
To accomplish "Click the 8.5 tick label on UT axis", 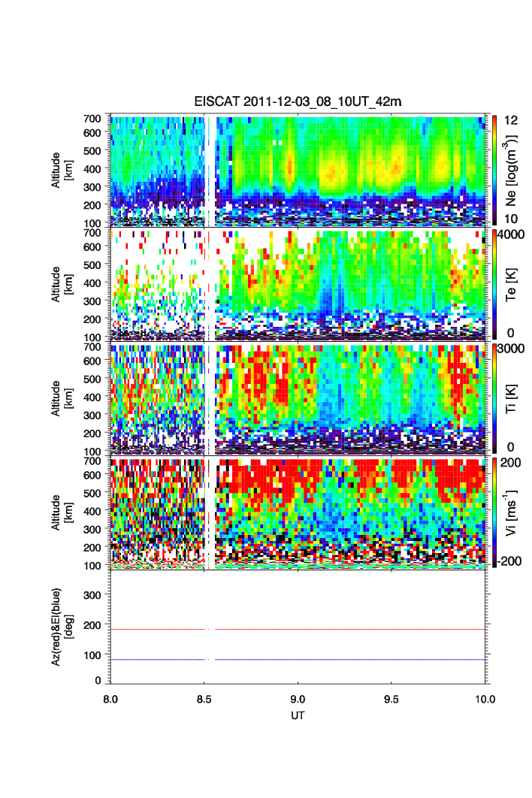I will 204,698.
